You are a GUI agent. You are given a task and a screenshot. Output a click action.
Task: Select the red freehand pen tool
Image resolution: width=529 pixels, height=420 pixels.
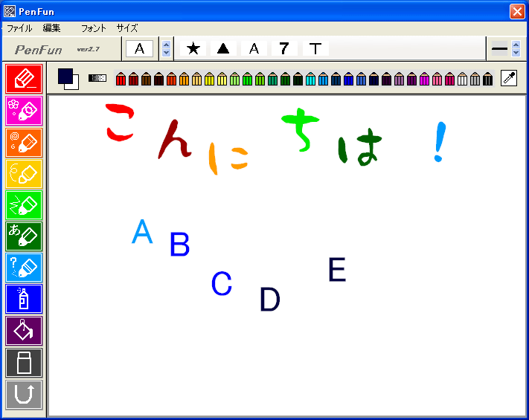24,79
